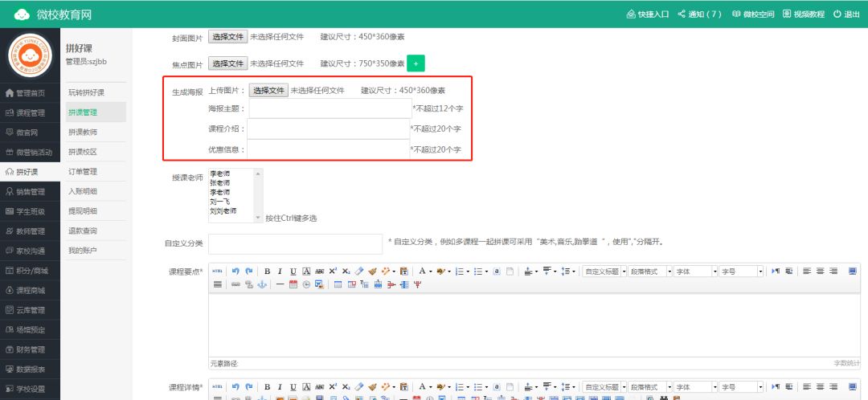Screen dimensions: 868x400
Task: Click the select-all icon in 课程要点 editor
Action: (497, 271)
